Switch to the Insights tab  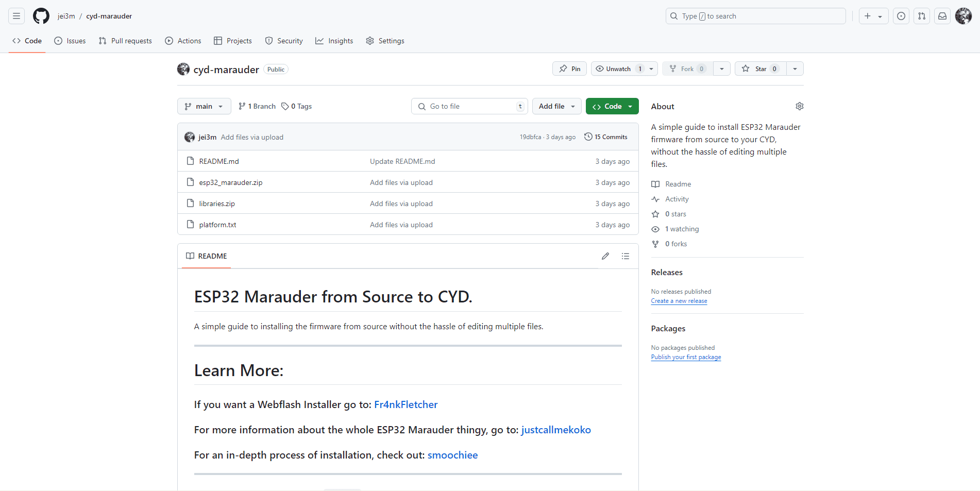coord(334,41)
